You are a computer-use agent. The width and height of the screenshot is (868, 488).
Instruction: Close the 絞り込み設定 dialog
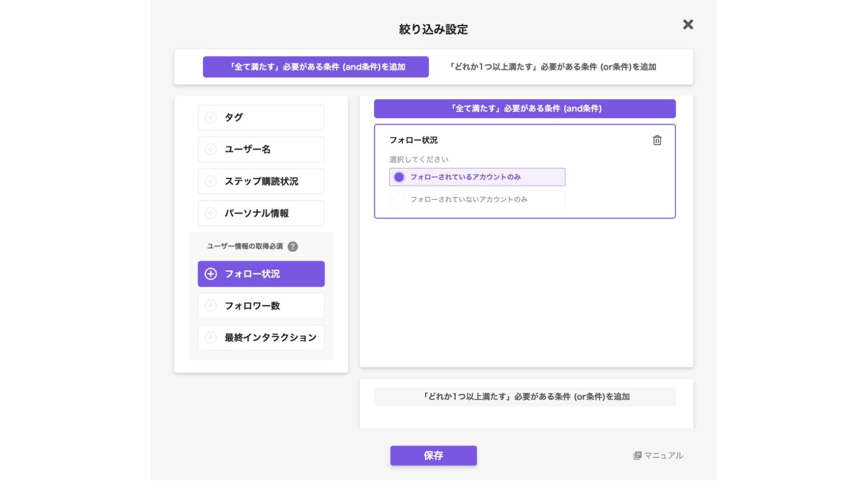[688, 24]
